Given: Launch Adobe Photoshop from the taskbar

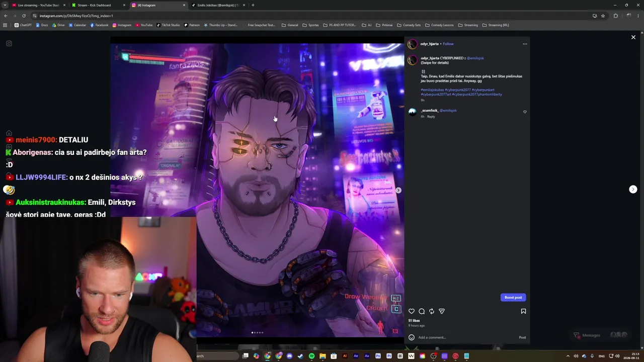Looking at the screenshot, I should tap(378, 356).
